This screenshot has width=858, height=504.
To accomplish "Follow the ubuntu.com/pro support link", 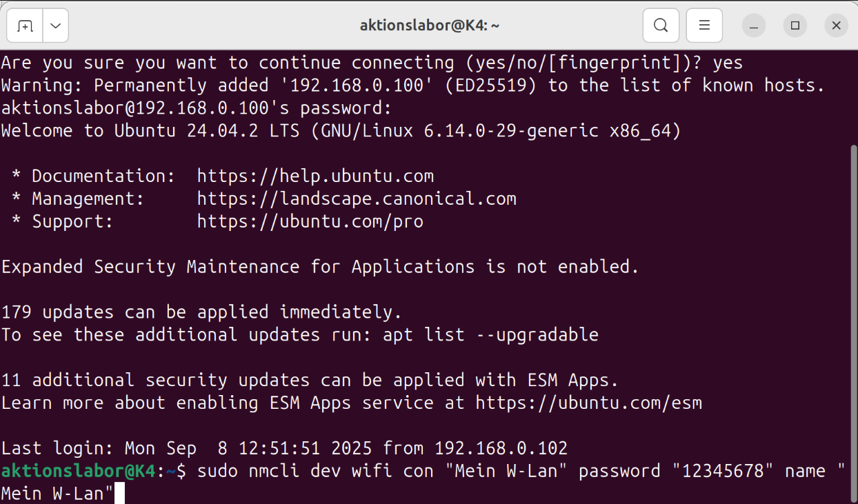I will click(x=310, y=221).
